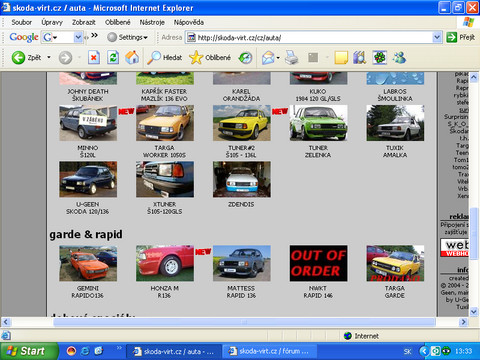Click the horizontal scrollbar right arrow

[x=463, y=322]
